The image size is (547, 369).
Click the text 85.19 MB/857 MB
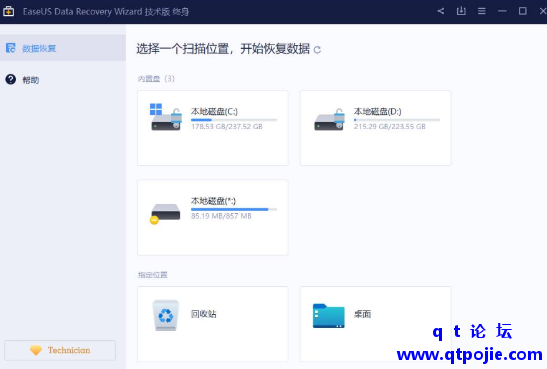221,216
